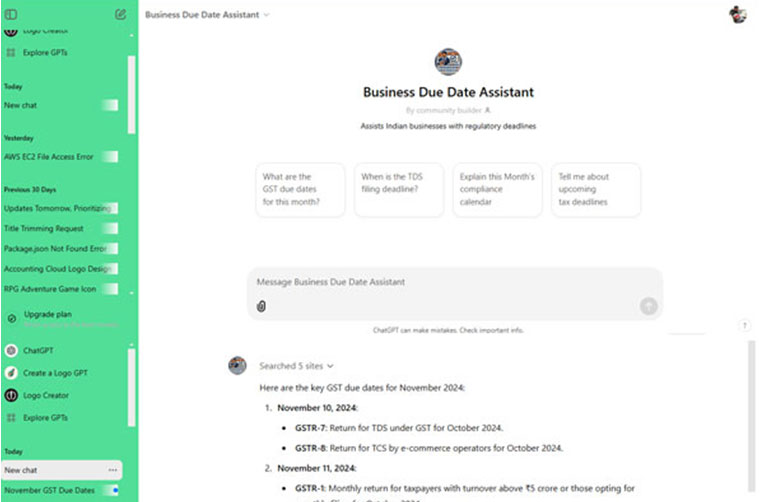Toggle the sidebar panel icon

11,14
